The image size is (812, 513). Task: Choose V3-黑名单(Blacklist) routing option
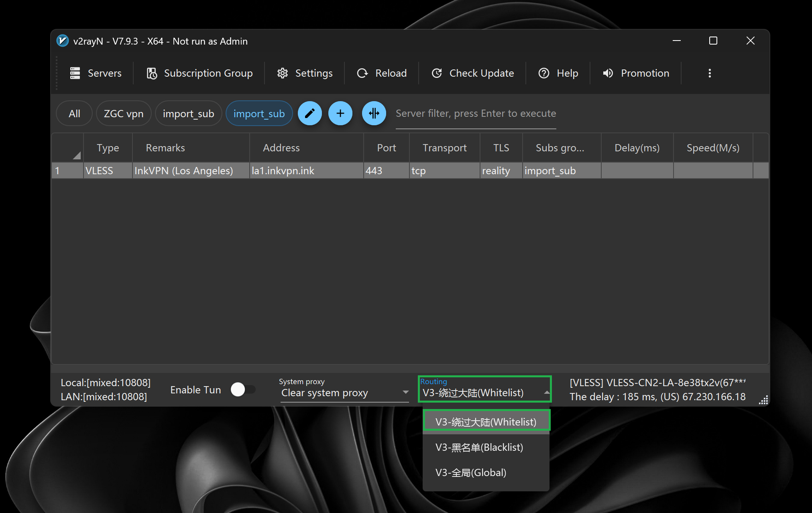click(486, 447)
